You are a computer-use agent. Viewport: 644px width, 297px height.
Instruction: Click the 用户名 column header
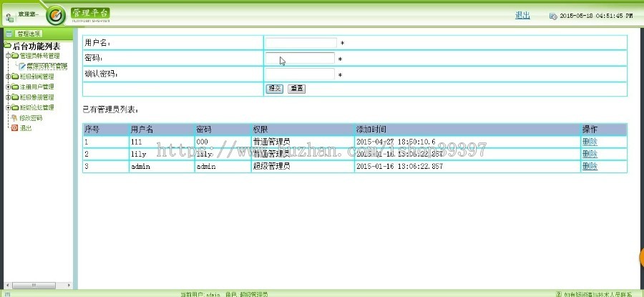162,130
